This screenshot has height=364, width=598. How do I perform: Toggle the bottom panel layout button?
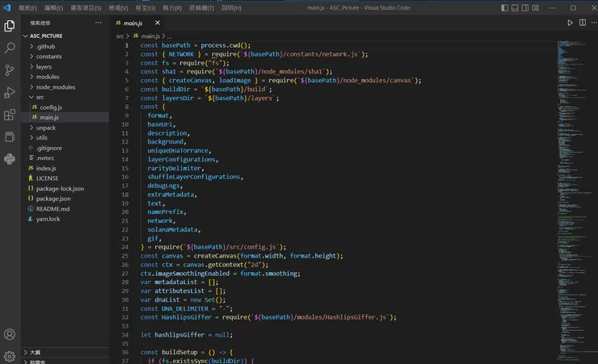click(x=516, y=7)
